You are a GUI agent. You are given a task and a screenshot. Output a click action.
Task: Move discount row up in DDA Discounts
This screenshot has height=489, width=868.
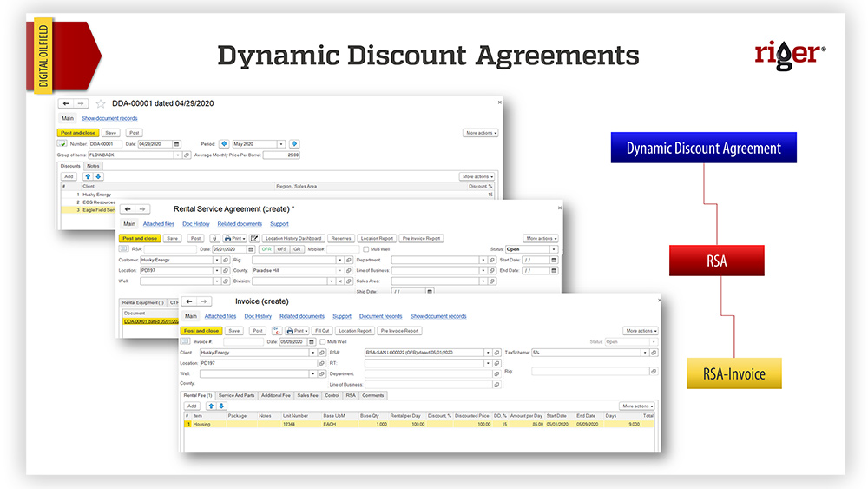point(87,176)
